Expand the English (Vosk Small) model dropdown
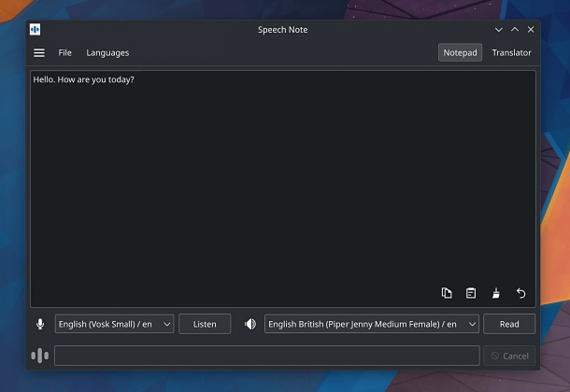The image size is (570, 392). click(114, 324)
